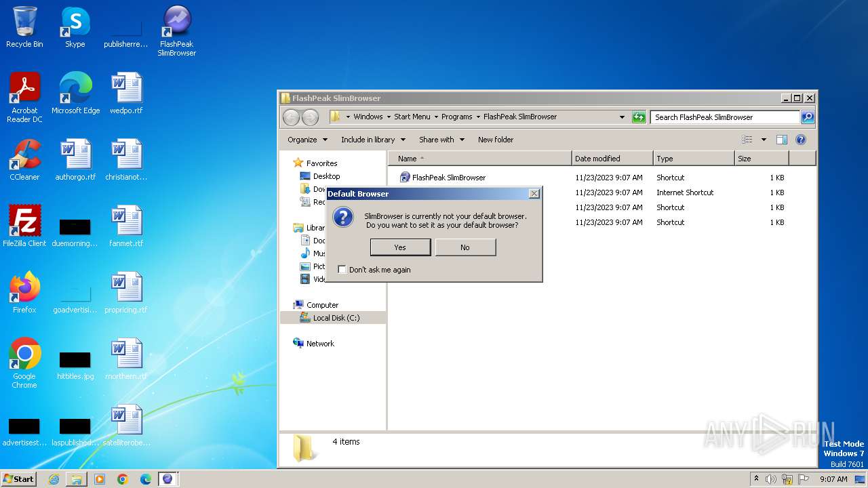Open Microsoft Edge desktop shortcut
The image size is (868, 488).
pos(75,94)
